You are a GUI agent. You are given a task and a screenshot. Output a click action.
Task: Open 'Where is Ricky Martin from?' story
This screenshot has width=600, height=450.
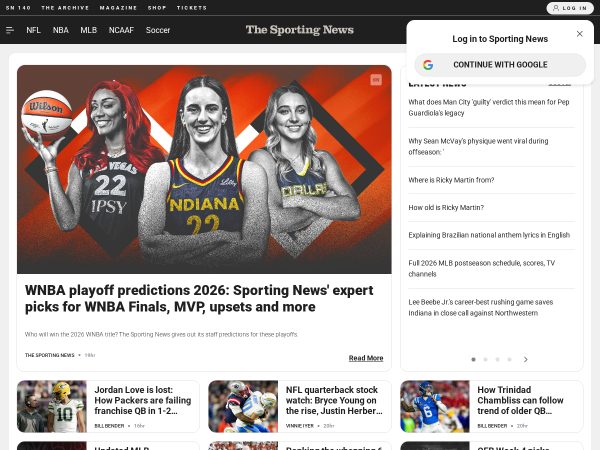(451, 180)
